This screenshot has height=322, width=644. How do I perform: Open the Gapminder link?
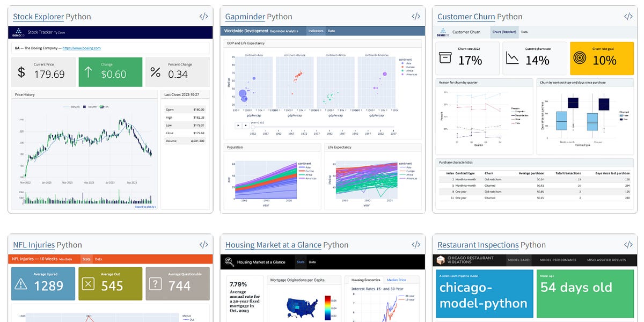click(245, 17)
